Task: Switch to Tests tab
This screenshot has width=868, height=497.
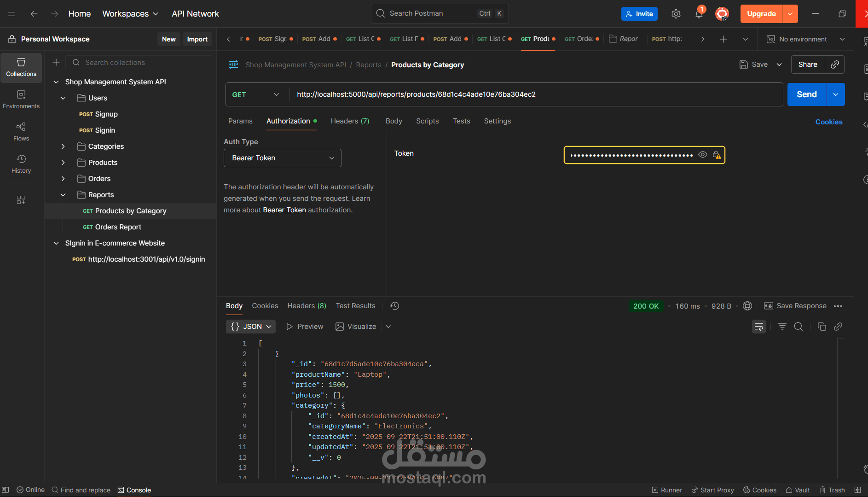Action: (x=462, y=121)
